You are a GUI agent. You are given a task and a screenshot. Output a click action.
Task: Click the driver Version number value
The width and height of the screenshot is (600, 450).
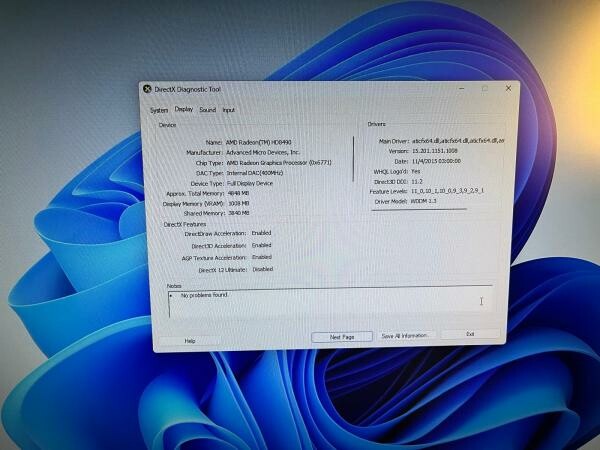(435, 151)
